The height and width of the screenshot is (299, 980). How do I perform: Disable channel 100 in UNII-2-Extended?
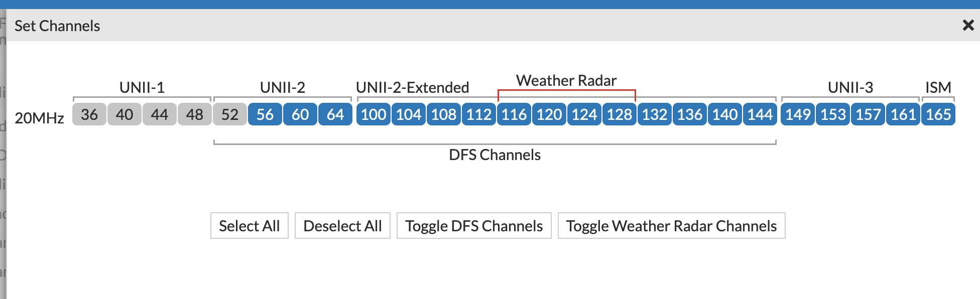[373, 114]
